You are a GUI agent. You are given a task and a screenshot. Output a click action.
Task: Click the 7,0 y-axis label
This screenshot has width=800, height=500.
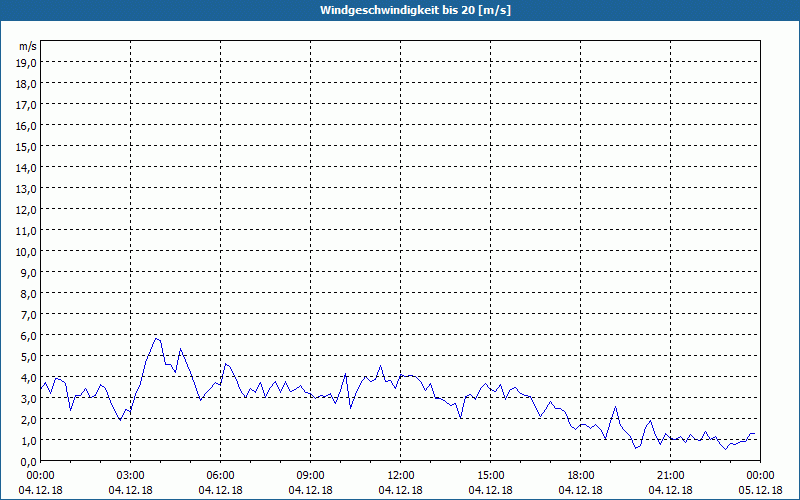point(29,315)
